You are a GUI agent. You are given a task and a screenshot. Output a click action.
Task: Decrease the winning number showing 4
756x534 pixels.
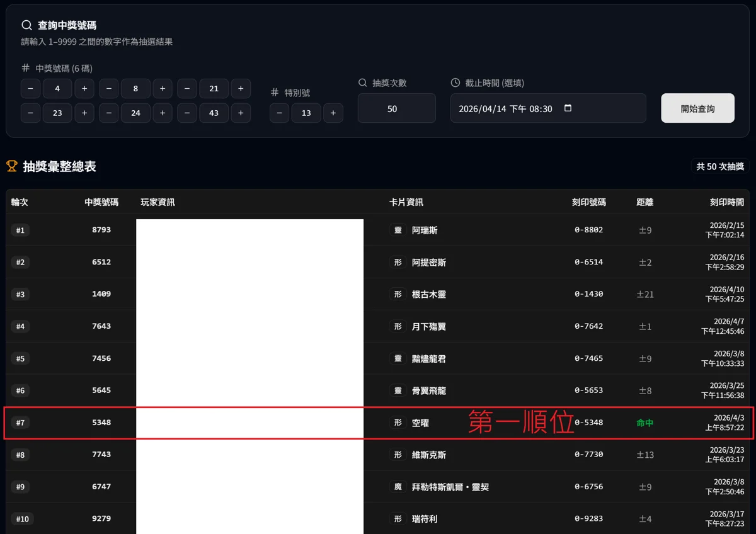click(30, 89)
